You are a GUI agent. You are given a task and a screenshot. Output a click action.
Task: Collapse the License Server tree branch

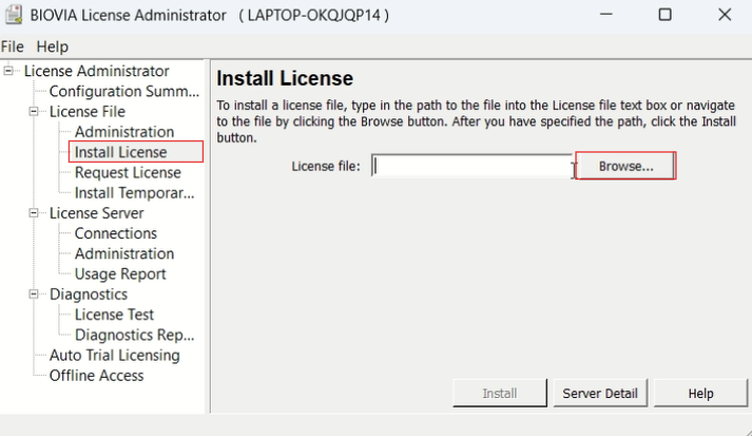[34, 213]
